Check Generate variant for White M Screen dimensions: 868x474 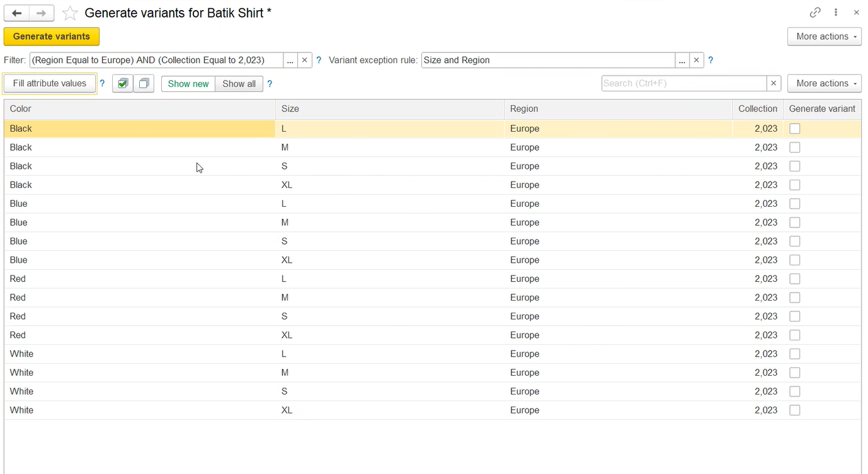(795, 373)
